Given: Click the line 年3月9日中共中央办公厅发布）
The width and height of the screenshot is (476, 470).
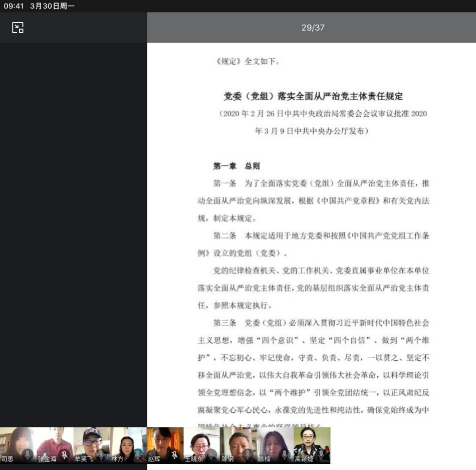Looking at the screenshot, I should pos(312,131).
